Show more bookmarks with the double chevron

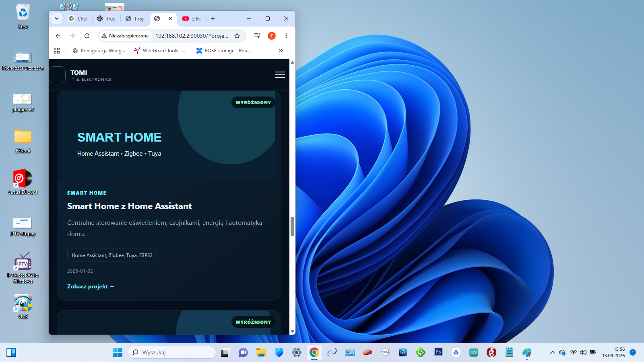(281, 51)
